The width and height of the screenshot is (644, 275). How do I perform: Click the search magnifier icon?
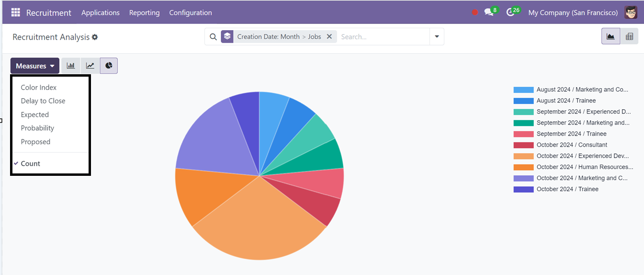point(213,36)
